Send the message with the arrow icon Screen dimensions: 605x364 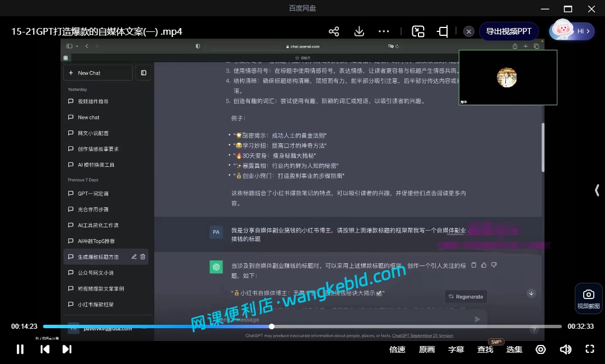(x=477, y=319)
